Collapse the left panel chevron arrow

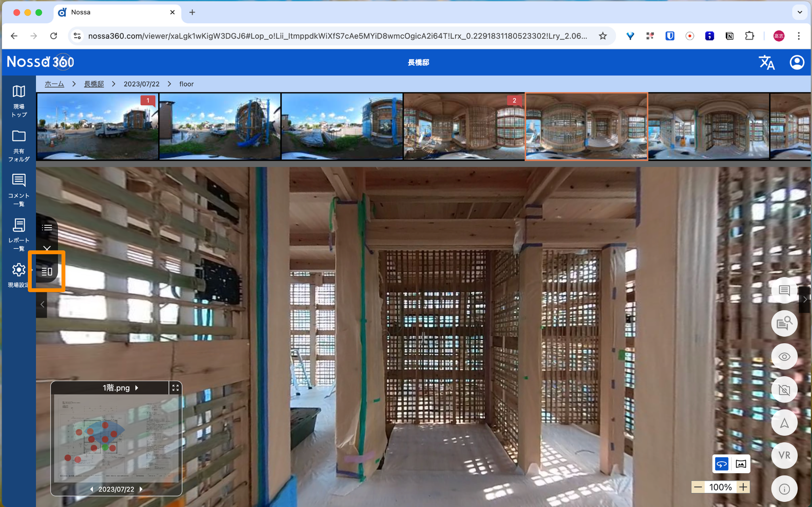(x=42, y=304)
